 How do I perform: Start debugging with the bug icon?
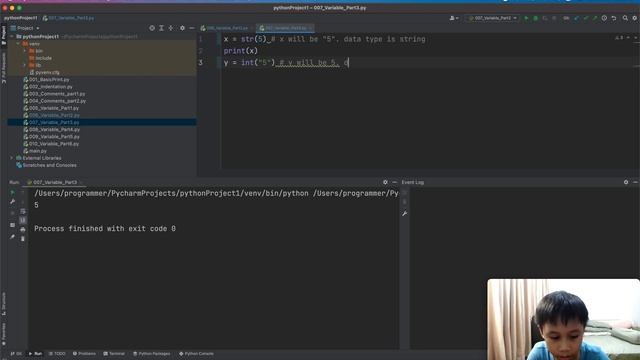click(x=536, y=18)
